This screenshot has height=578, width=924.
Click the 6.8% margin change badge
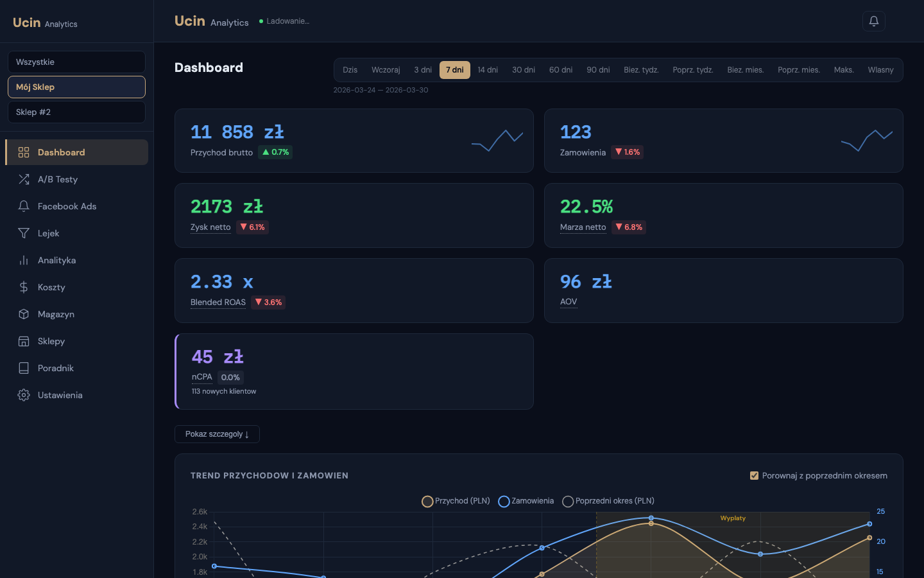coord(629,227)
